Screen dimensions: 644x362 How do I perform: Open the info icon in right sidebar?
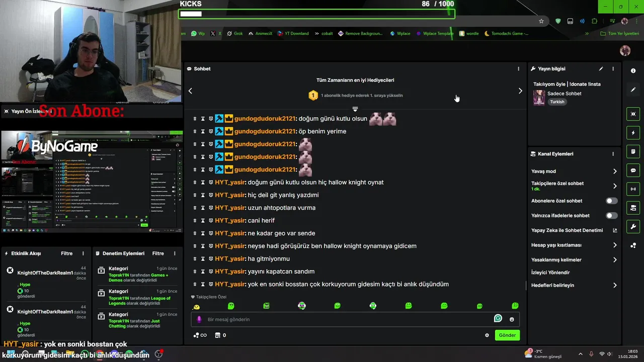(633, 71)
